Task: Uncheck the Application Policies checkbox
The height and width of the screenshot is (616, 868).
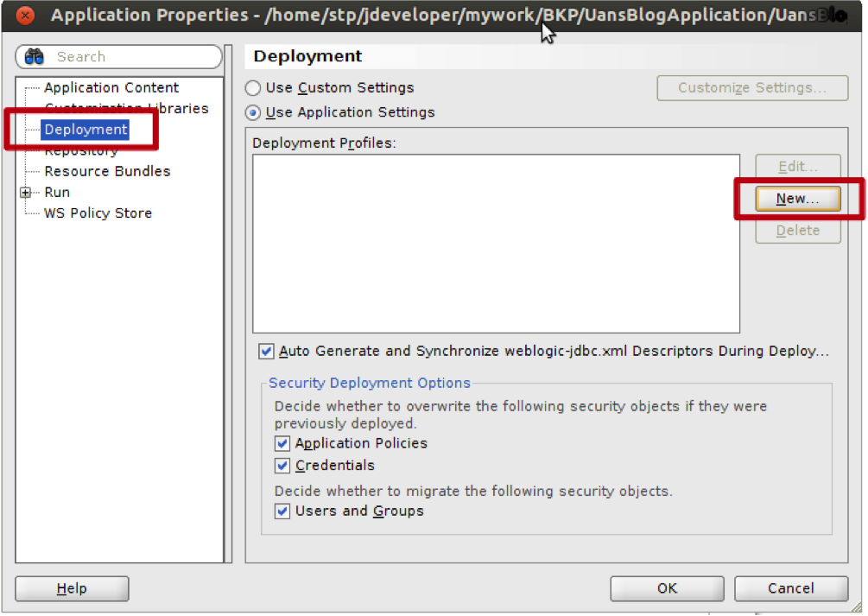Action: [282, 444]
